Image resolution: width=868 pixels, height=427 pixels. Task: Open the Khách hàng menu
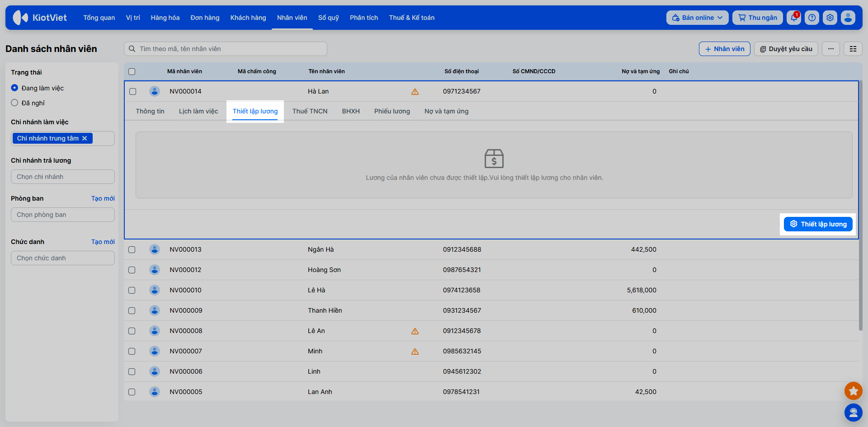pos(248,18)
